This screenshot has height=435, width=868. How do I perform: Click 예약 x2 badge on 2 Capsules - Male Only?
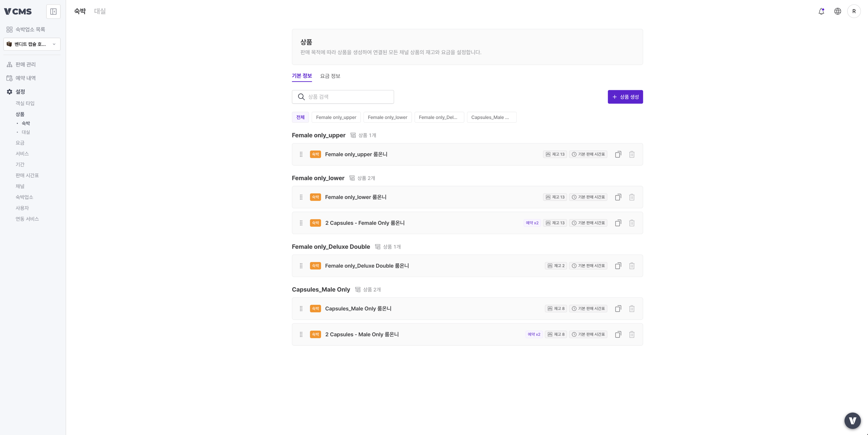click(534, 334)
